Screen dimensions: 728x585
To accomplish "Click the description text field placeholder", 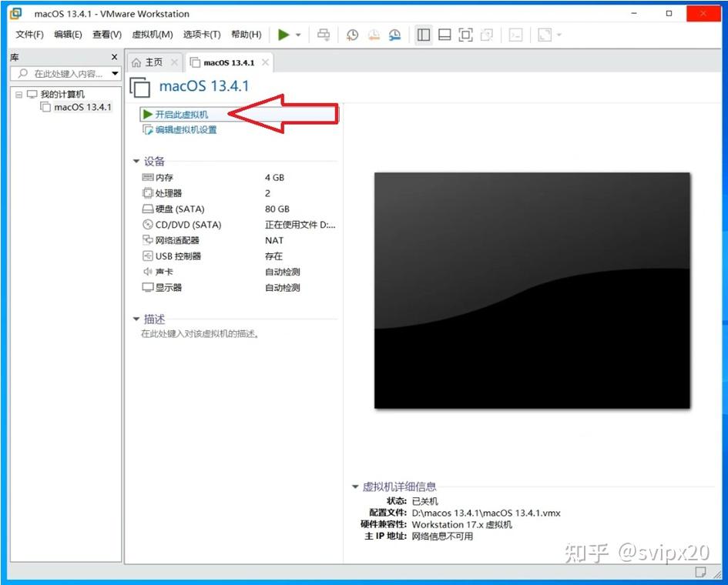I will pos(200,334).
